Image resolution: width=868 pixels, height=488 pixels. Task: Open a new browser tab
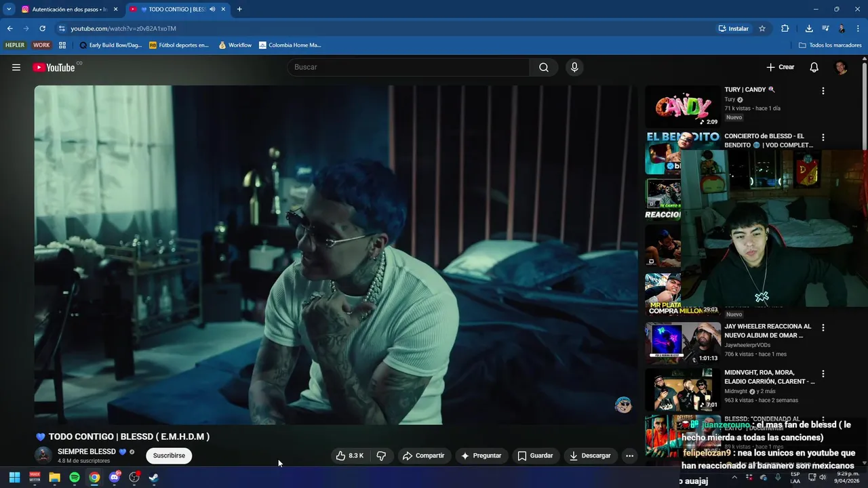point(239,9)
